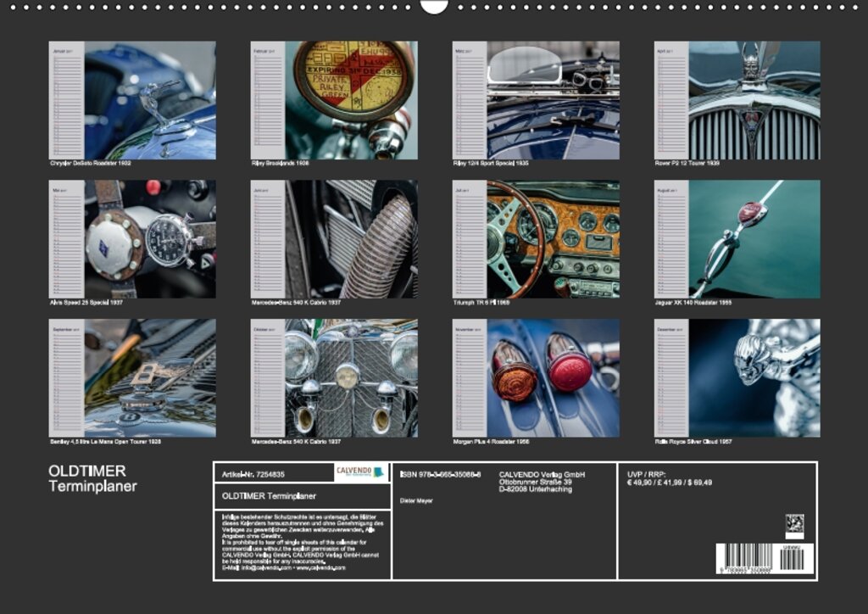Screen dimensions: 868x614
Task: Select the Riley Brooklands 1928 photo
Action: tap(334, 100)
